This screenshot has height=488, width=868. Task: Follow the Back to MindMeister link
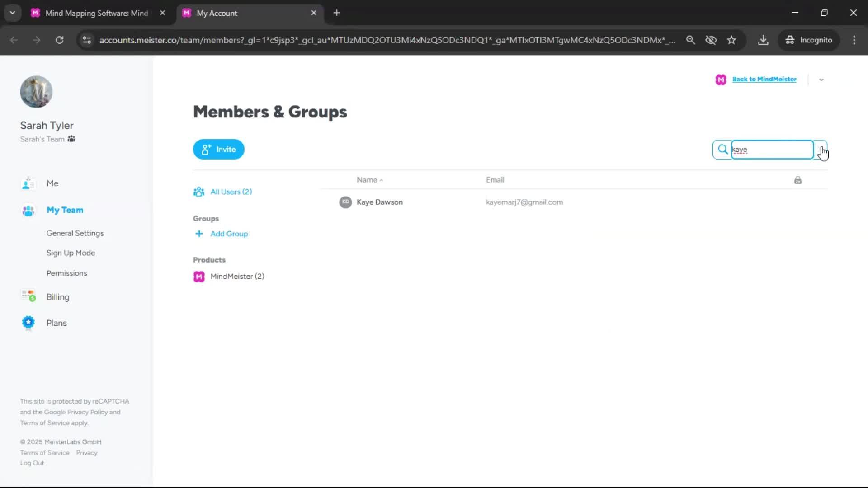tap(764, 79)
